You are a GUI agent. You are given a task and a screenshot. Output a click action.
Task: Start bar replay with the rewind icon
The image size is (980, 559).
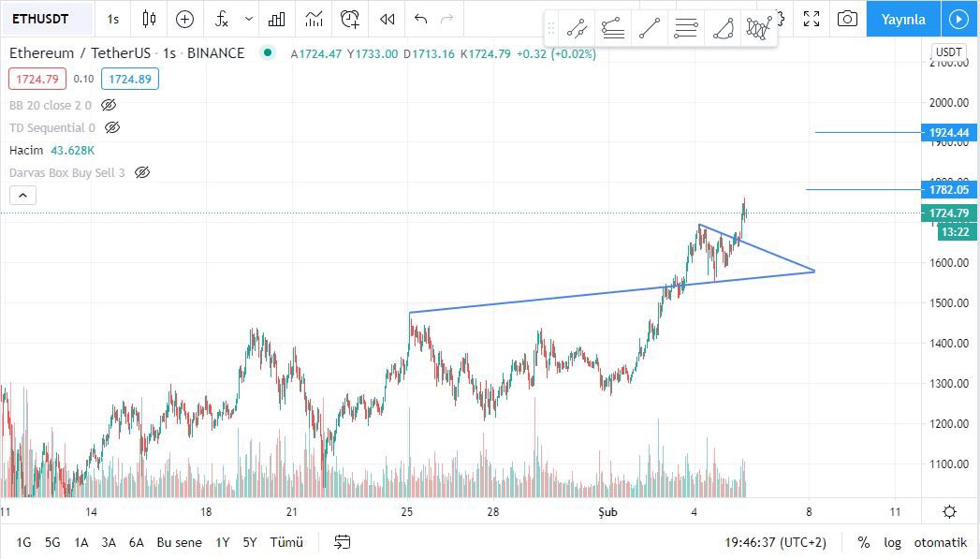[x=388, y=19]
